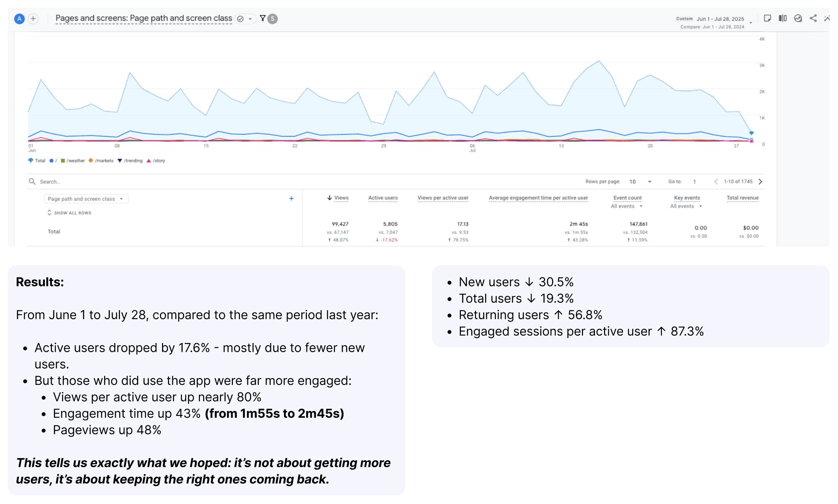Add a note using the sticky note icon
Viewport: 838px width, 504px height.
click(x=767, y=19)
